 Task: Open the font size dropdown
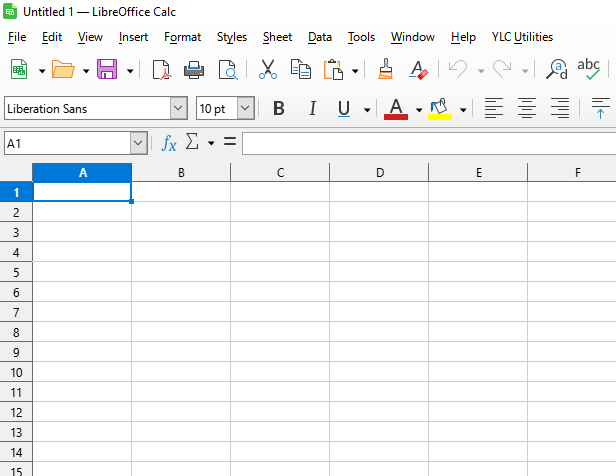[x=246, y=108]
